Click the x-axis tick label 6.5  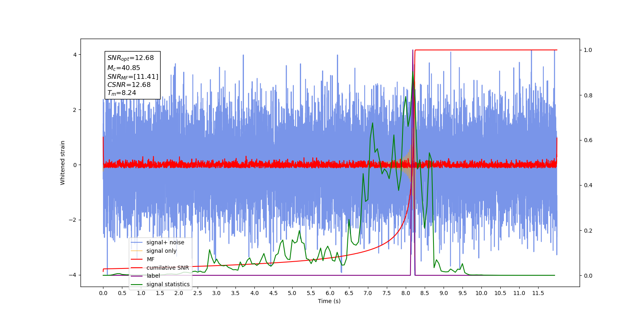(349, 293)
